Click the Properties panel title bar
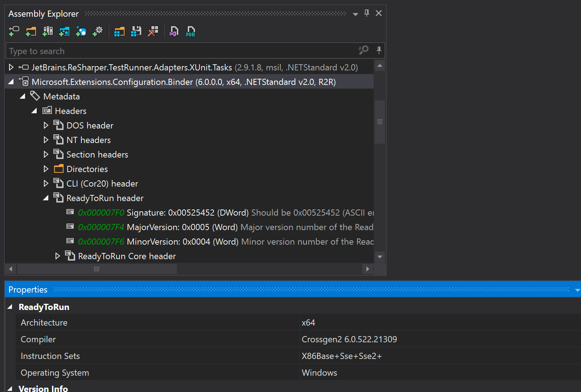Viewport: 581px width, 392px height. tap(293, 289)
